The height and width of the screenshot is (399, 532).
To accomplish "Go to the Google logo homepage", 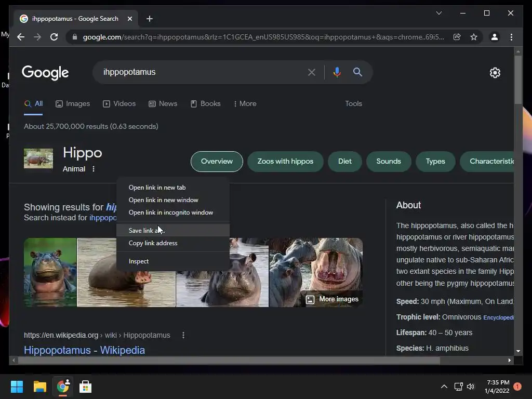I will (x=45, y=73).
